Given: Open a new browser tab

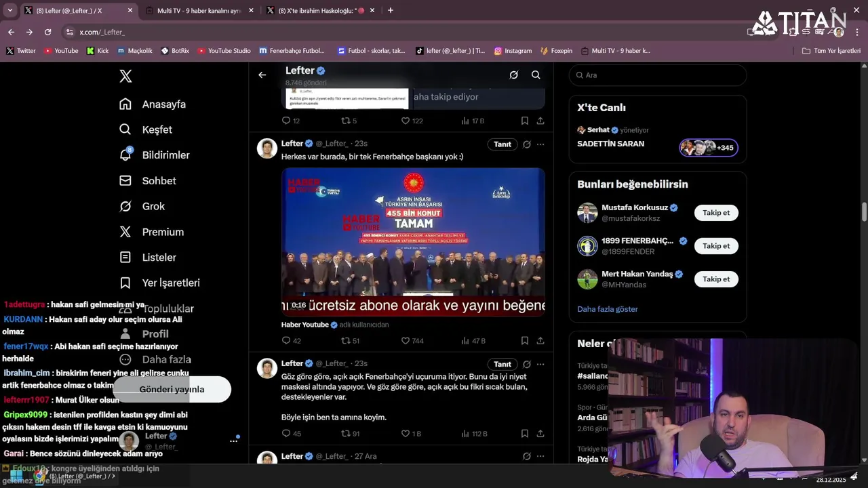Looking at the screenshot, I should coord(390,11).
